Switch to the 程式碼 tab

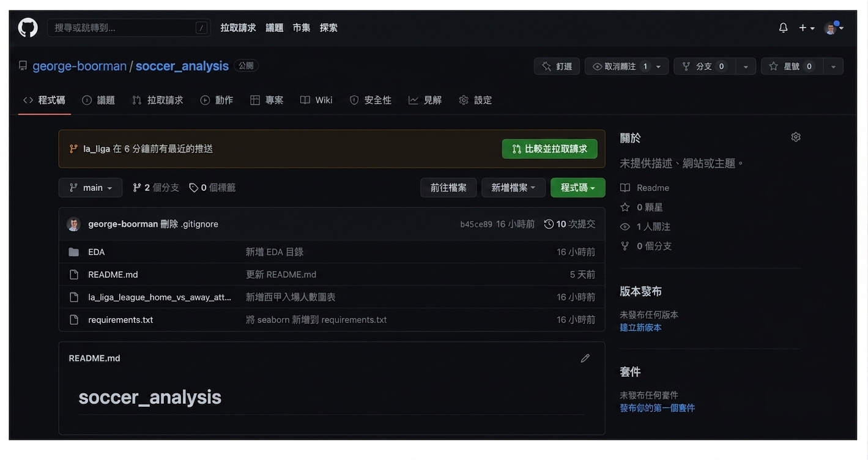coord(44,100)
